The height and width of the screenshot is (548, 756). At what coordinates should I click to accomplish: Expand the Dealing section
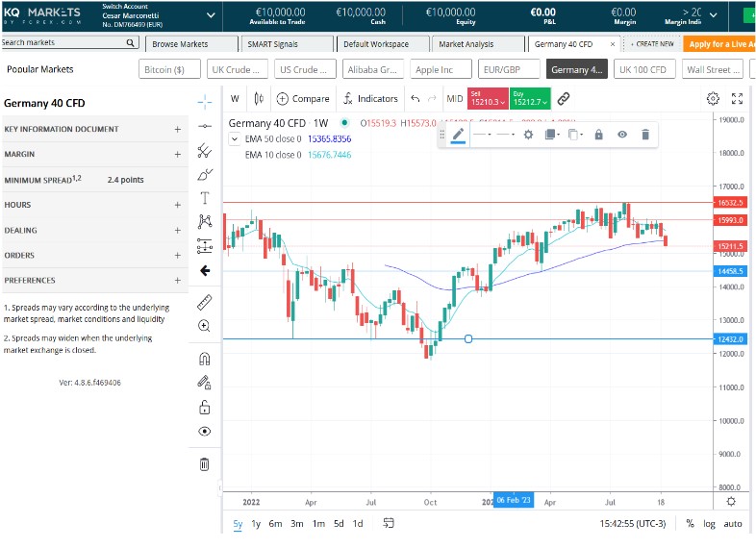click(x=95, y=231)
